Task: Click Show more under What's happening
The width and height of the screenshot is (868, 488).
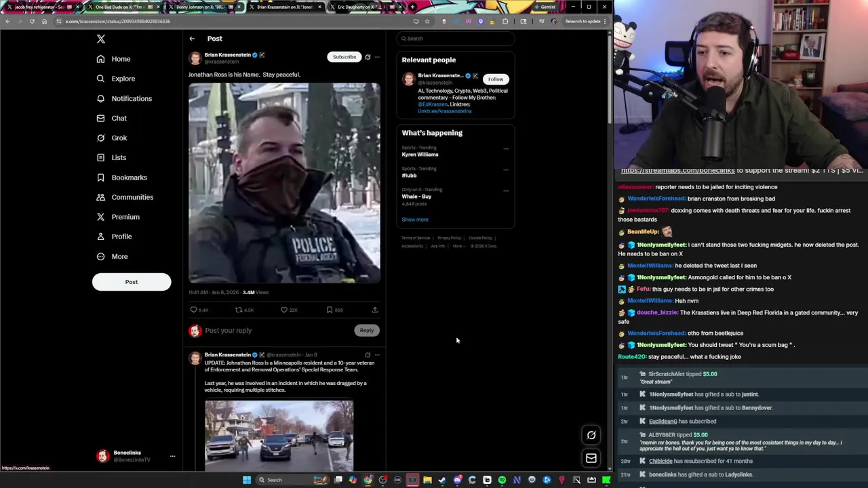Action: [415, 220]
